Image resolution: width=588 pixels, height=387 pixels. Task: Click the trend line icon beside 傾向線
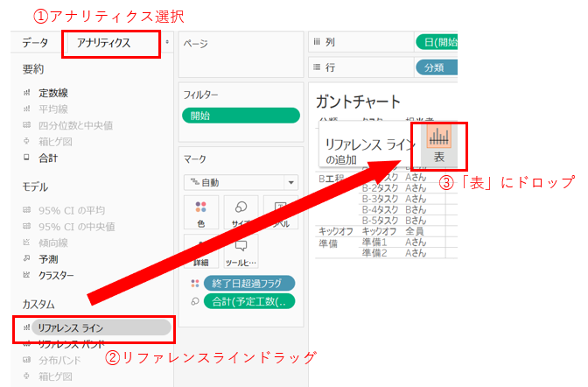click(26, 243)
